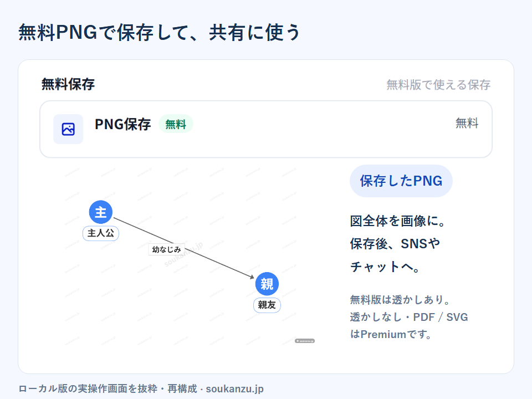This screenshot has height=399, width=532.
Task: Click the grey 無料 price text
Action: (467, 123)
